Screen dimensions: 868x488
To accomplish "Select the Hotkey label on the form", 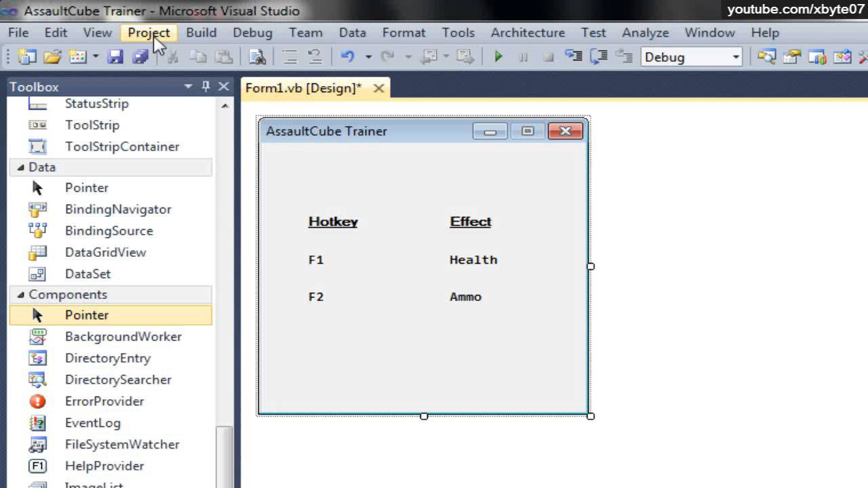I will coord(333,222).
